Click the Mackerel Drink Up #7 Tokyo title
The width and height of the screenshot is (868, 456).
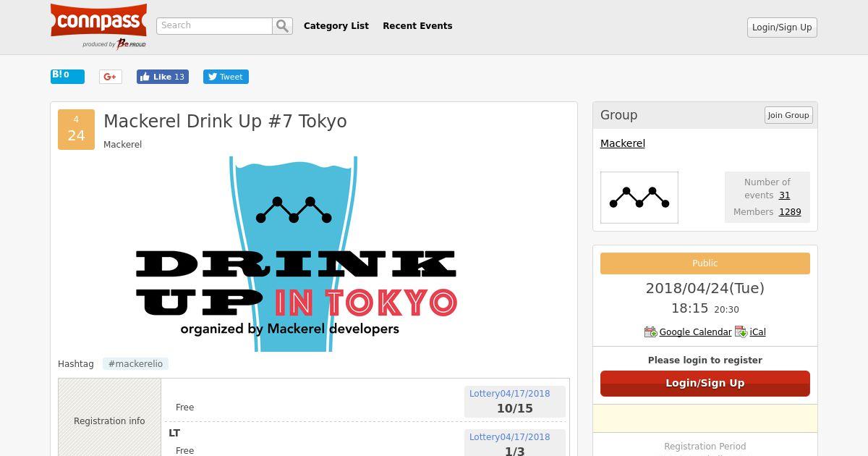click(x=225, y=122)
